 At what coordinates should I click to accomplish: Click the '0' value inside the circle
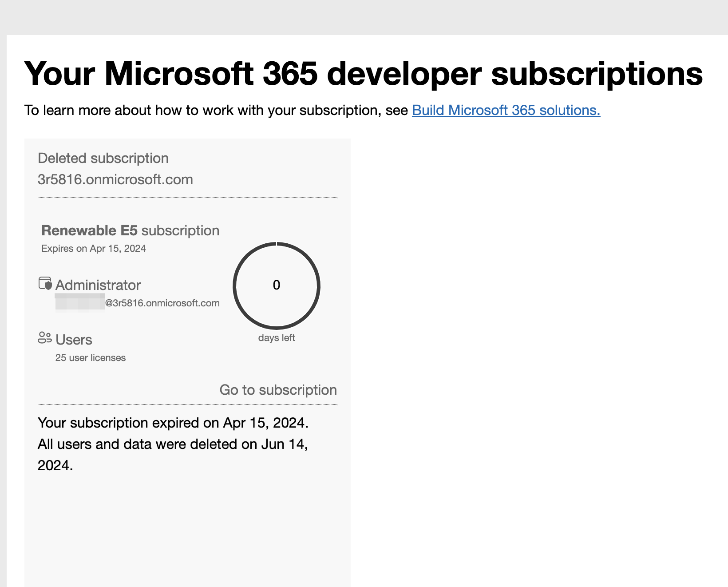(x=277, y=285)
